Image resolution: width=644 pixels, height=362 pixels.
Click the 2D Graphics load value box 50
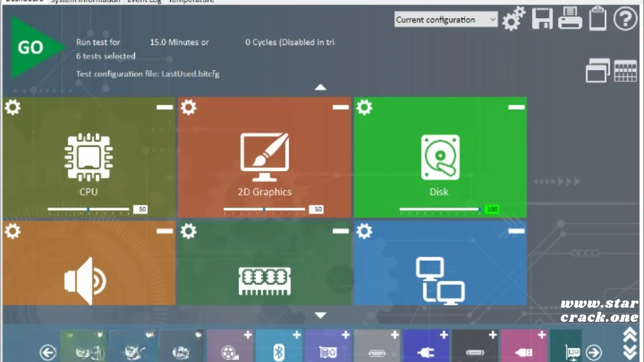pyautogui.click(x=316, y=209)
